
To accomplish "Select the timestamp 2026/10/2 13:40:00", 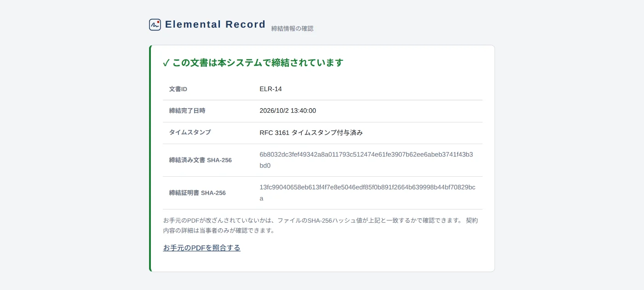I will [287, 111].
